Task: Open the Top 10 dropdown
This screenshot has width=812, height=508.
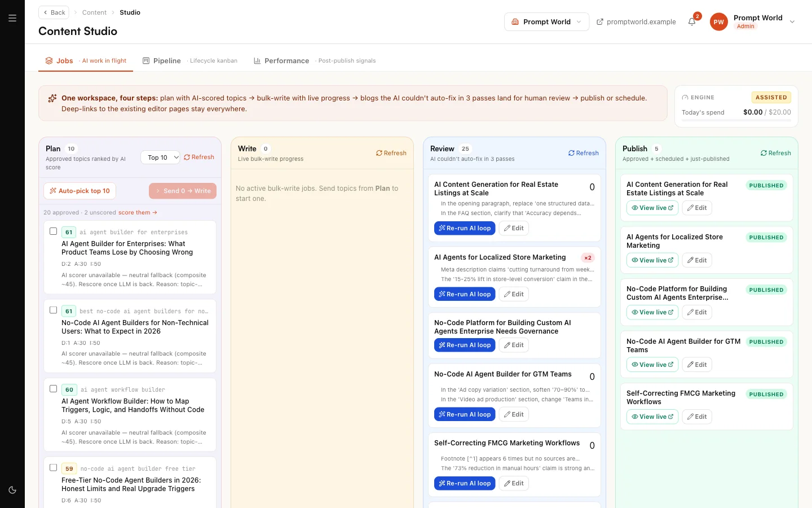Action: pos(160,157)
